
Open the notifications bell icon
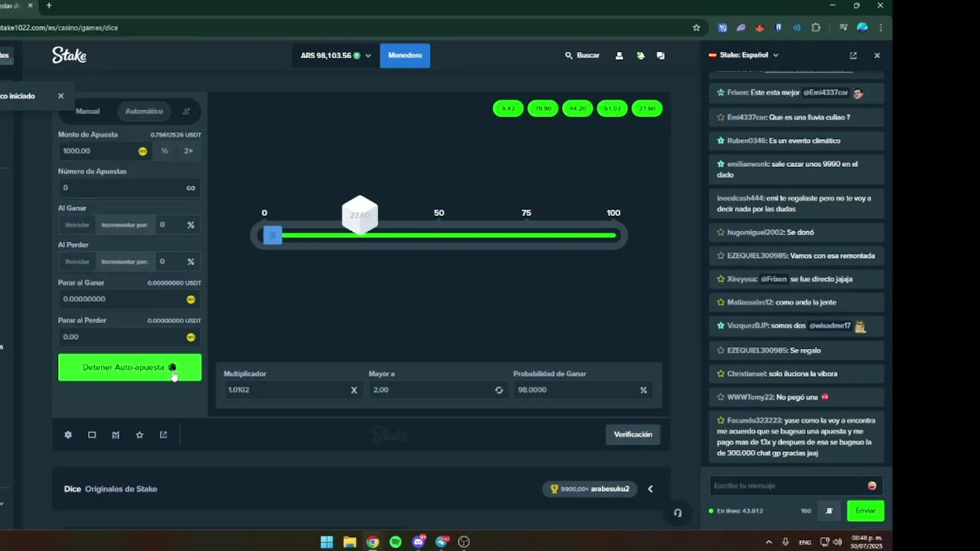[640, 56]
